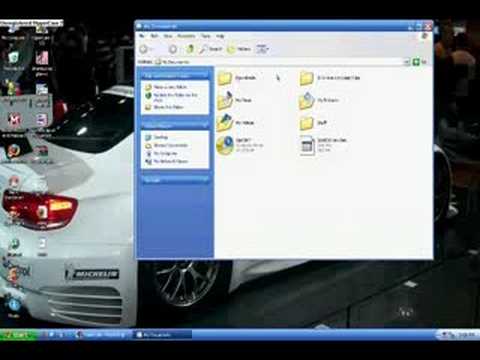Screen dimensions: 480x360
Task: Select the My Music folder icon
Action: (224, 100)
